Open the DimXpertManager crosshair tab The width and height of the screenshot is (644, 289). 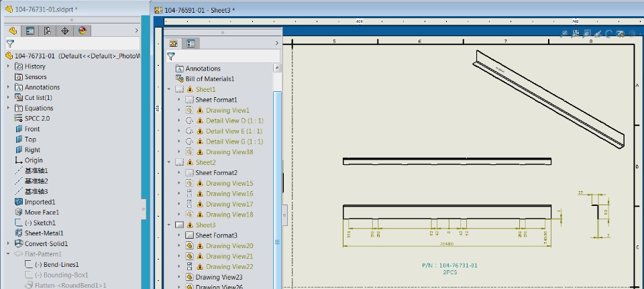pos(64,30)
